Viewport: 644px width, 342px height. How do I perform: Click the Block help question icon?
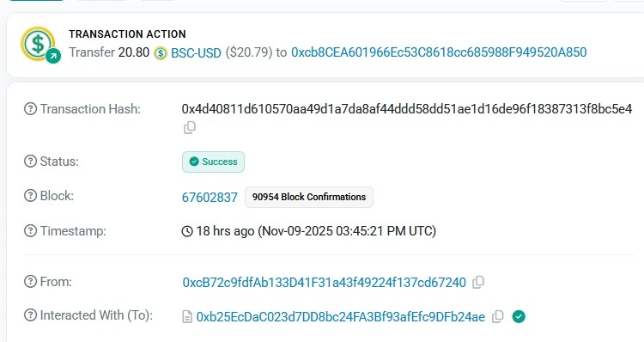(x=30, y=196)
